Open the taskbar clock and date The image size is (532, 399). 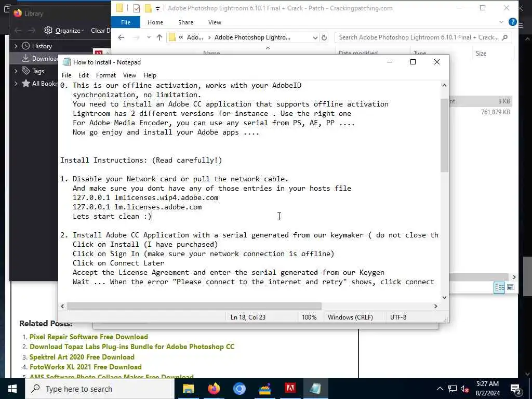pyautogui.click(x=487, y=389)
